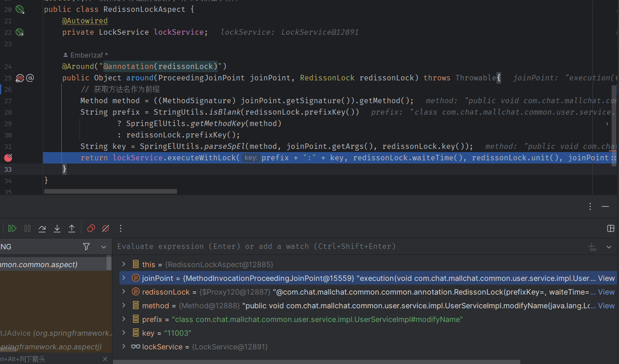Click the key: parameter hint on line 32
The width and height of the screenshot is (619, 364).
[251, 158]
